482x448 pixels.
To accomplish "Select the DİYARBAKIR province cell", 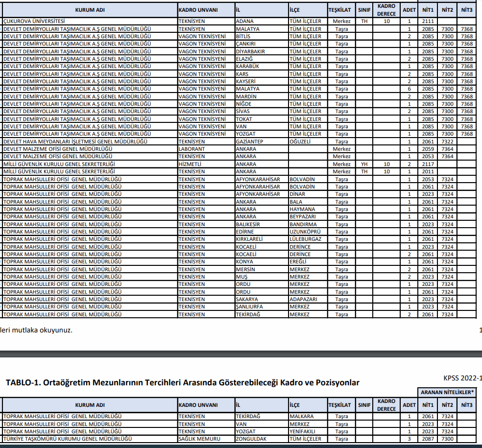I will click(262, 51).
